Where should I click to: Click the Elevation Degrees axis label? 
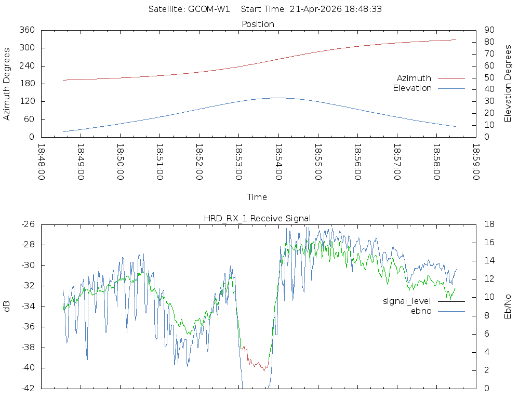click(508, 84)
